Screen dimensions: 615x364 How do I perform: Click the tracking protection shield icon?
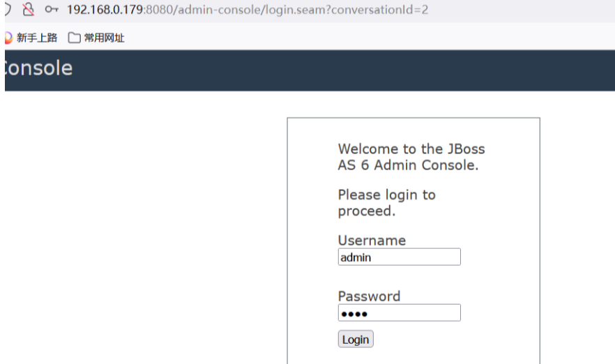click(x=6, y=10)
